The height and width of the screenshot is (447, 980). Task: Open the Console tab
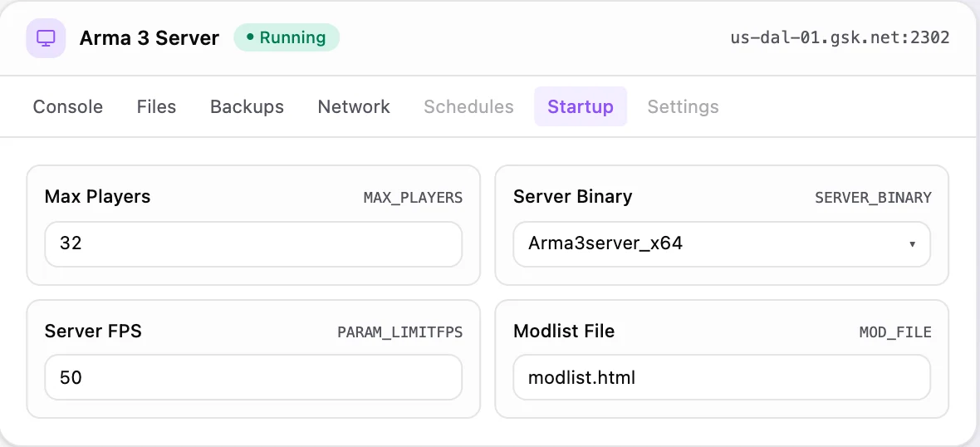(67, 107)
